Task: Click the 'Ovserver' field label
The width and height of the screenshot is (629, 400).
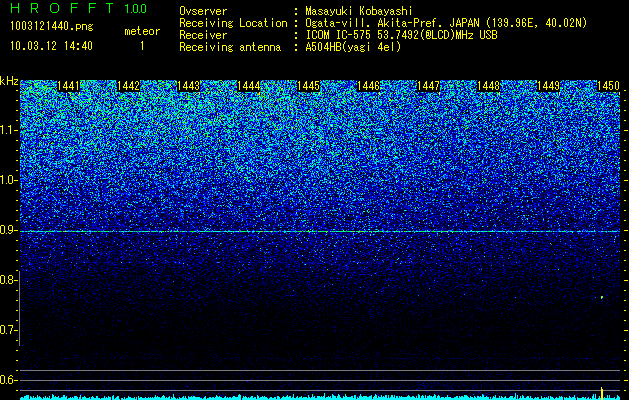Action: tap(203, 12)
